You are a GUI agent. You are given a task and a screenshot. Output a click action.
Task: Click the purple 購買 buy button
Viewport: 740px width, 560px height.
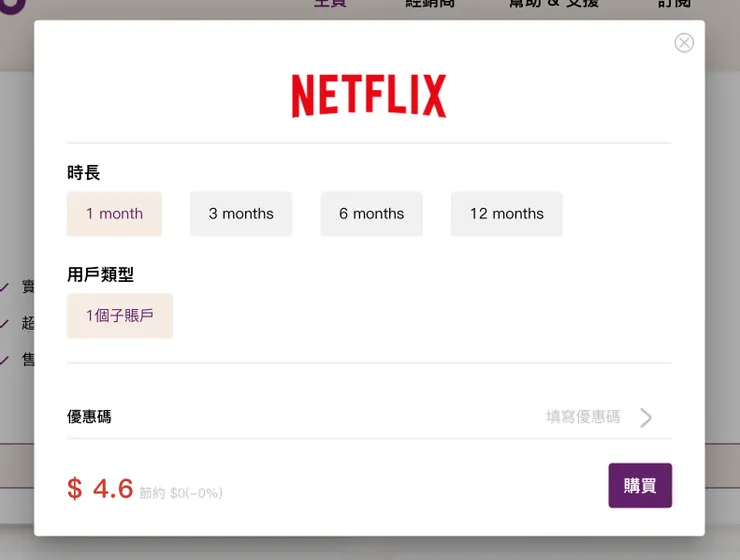click(640, 485)
